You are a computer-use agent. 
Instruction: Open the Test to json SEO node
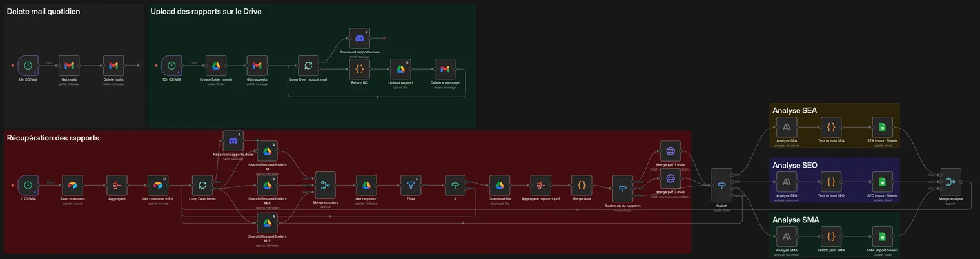[832, 182]
